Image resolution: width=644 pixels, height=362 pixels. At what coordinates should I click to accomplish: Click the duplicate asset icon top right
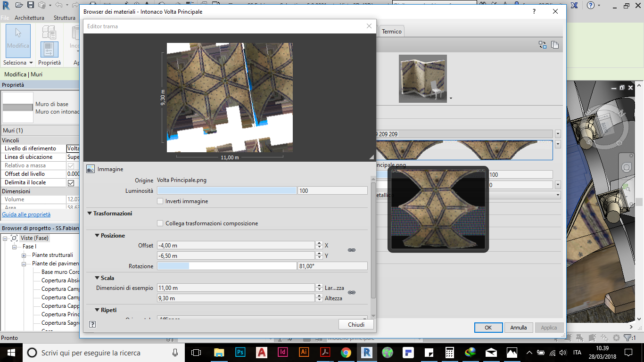tap(555, 44)
